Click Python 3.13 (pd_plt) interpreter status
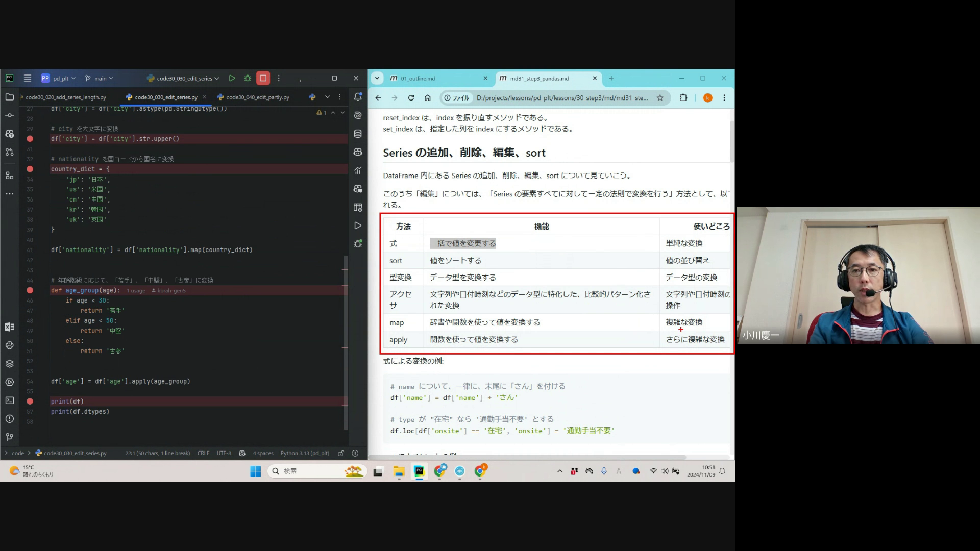The height and width of the screenshot is (551, 980). 305,453
